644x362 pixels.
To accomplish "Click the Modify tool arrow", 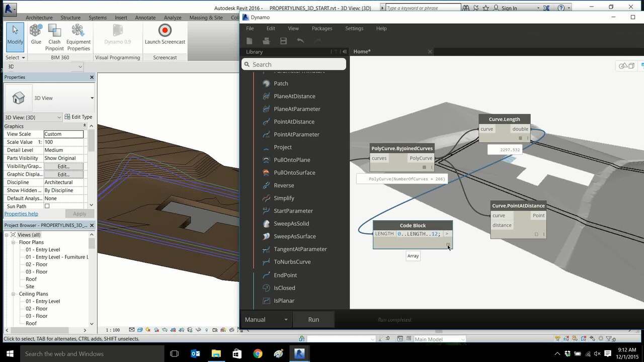I will coord(15,31).
